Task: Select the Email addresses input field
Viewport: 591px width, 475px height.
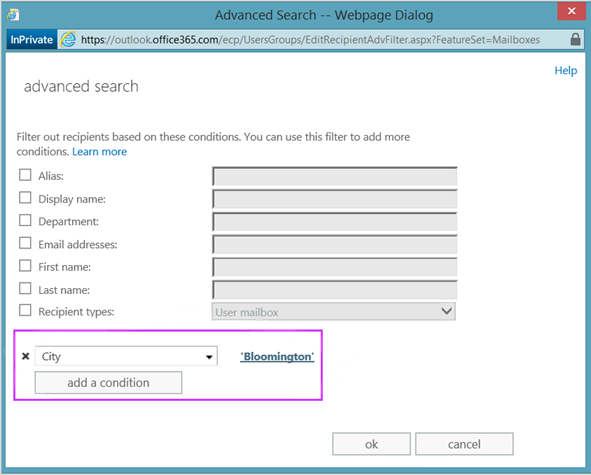Action: point(335,244)
